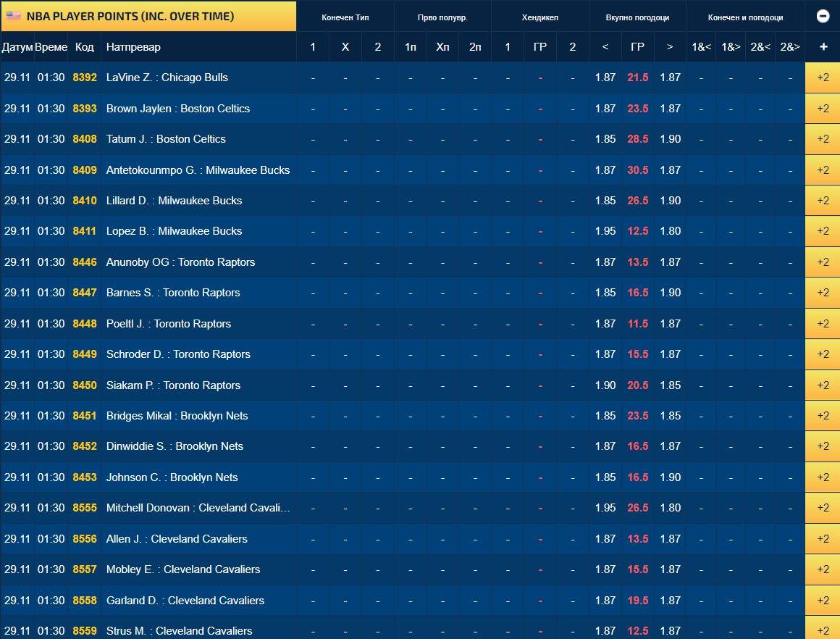Image resolution: width=840 pixels, height=639 pixels.
Task: Open the Siakam P. : Toronto Raptors match
Action: click(x=173, y=385)
